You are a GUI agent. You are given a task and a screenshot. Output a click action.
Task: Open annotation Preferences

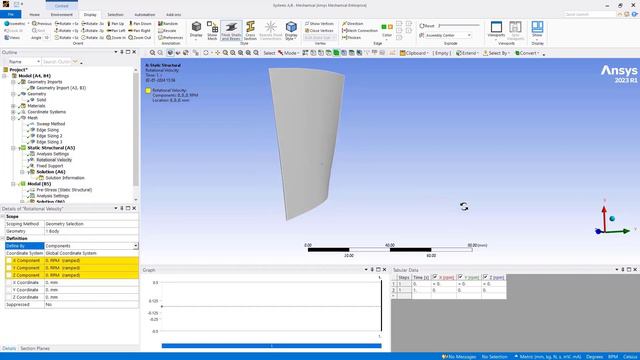coord(171,38)
